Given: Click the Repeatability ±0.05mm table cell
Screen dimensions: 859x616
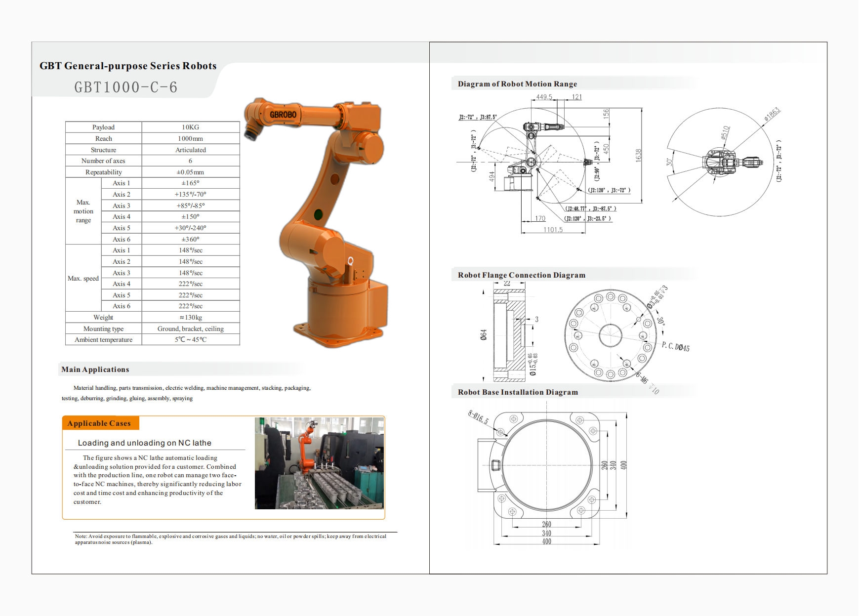Looking at the screenshot, I should click(x=191, y=172).
